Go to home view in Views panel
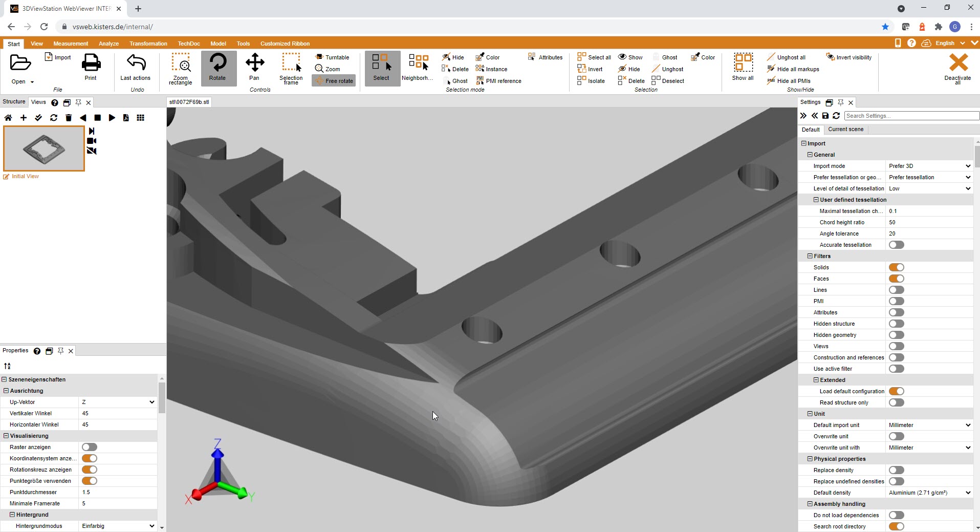980x532 pixels. tap(8, 118)
